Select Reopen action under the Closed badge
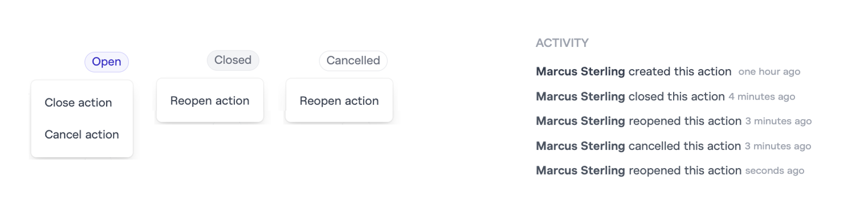Screen dimensions: 868x217 210,101
